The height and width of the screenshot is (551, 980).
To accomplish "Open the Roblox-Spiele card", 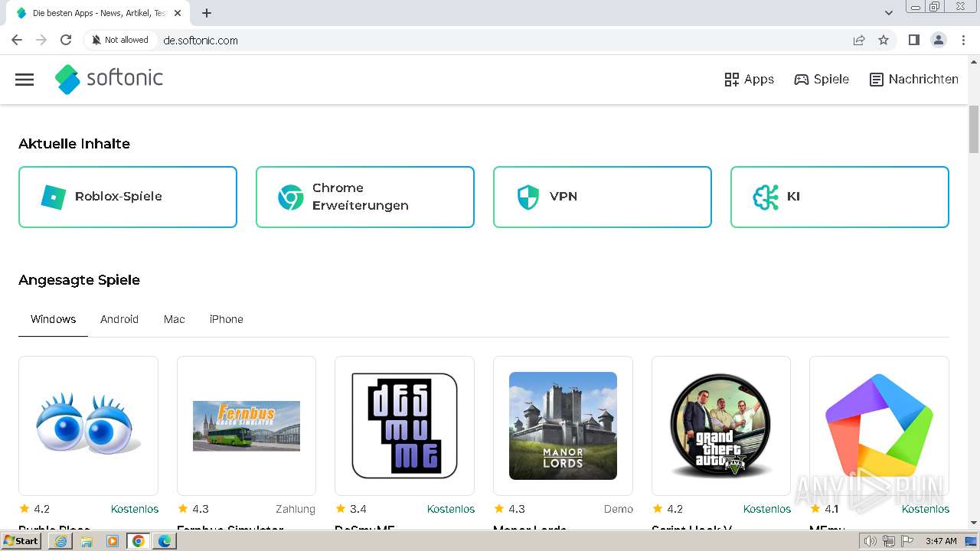I will (x=128, y=197).
